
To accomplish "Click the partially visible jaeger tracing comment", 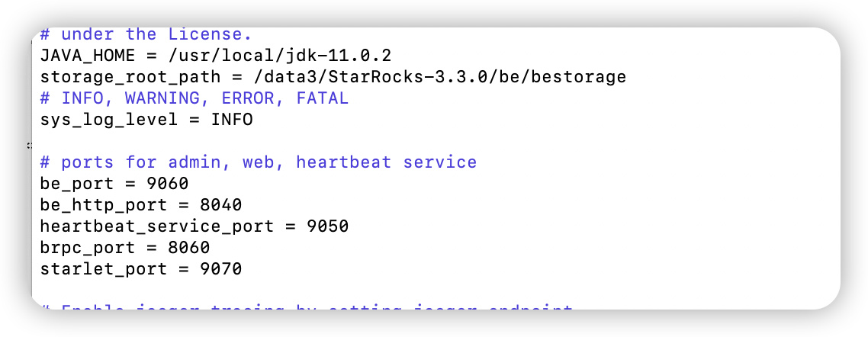I will tap(306, 307).
